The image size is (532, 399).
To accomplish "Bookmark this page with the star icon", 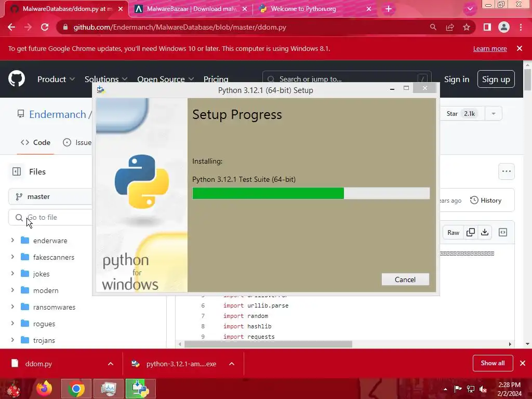I will [x=467, y=27].
